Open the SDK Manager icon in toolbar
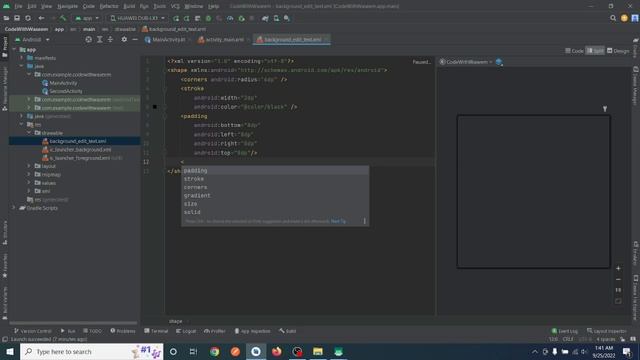 287,18
